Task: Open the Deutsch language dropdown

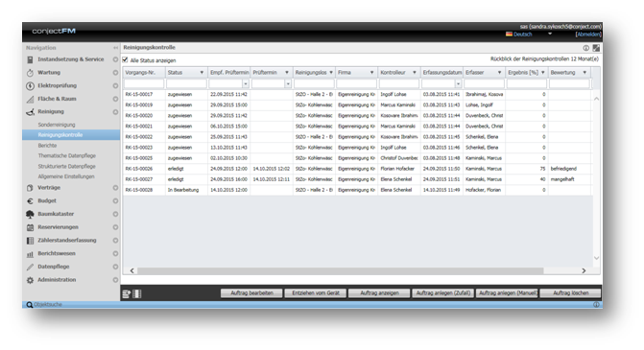Action: 550,35
